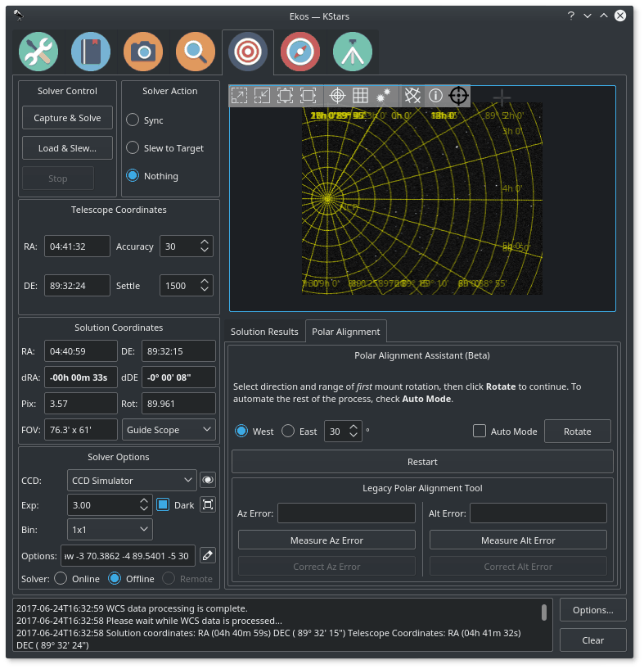Open the Scheduler module (book icon)
Viewport: 644px width, 669px height.
pyautogui.click(x=91, y=52)
